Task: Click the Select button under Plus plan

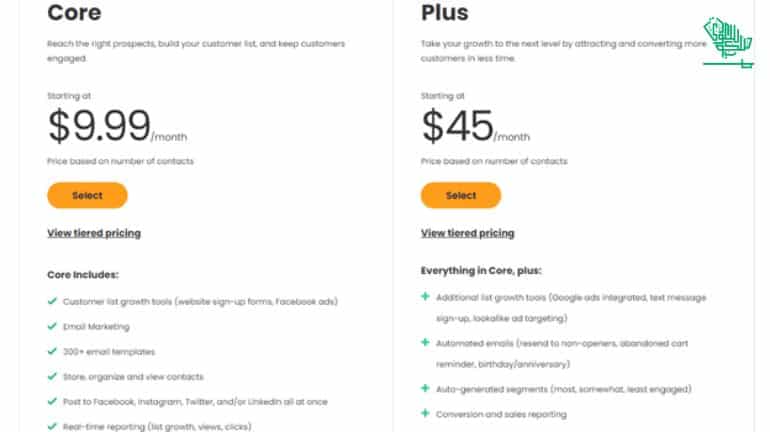Action: pyautogui.click(x=461, y=195)
